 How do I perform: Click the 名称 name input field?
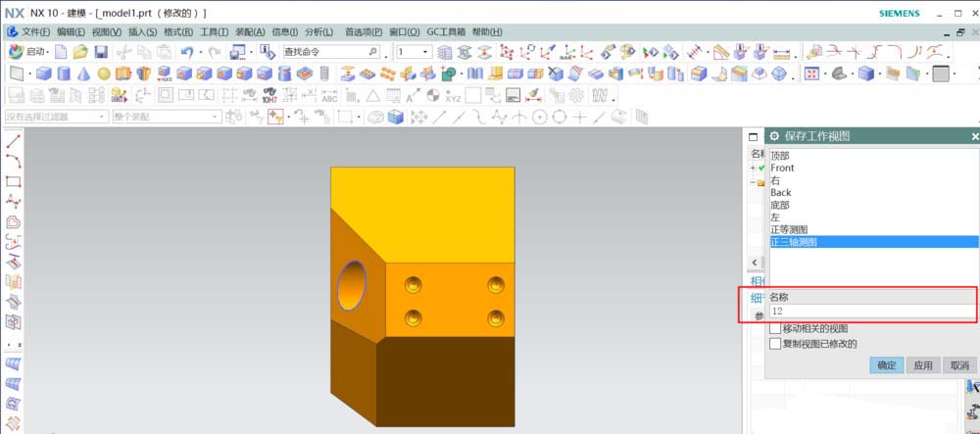(873, 311)
